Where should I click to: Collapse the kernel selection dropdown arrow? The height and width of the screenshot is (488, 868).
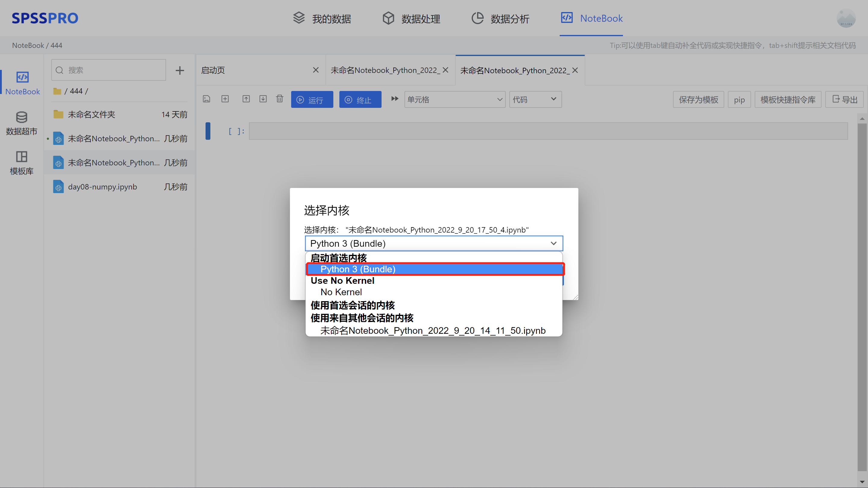click(553, 243)
